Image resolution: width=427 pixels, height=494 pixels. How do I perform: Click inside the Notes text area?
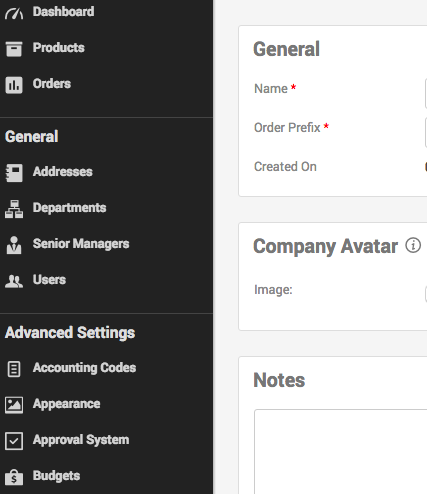pyautogui.click(x=340, y=452)
